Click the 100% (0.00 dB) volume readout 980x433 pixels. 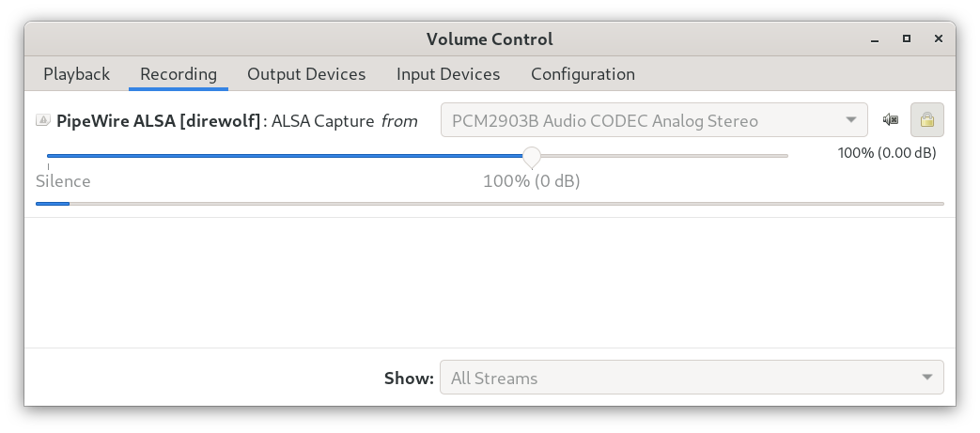886,153
